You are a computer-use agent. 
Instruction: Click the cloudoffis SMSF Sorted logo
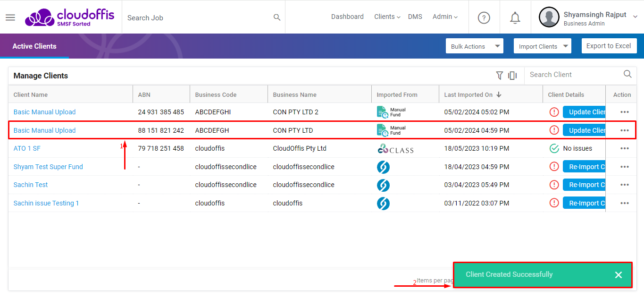pyautogui.click(x=69, y=17)
